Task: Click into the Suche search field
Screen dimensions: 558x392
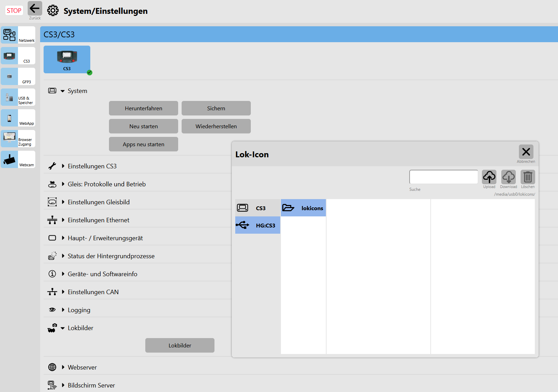Action: (x=443, y=177)
